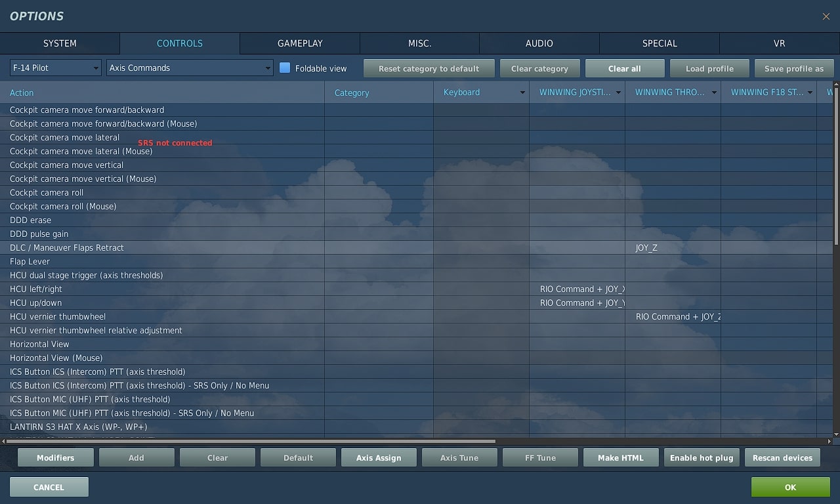Select the JOY_Z binding for DLC / Maneuver Flaps

click(672, 247)
